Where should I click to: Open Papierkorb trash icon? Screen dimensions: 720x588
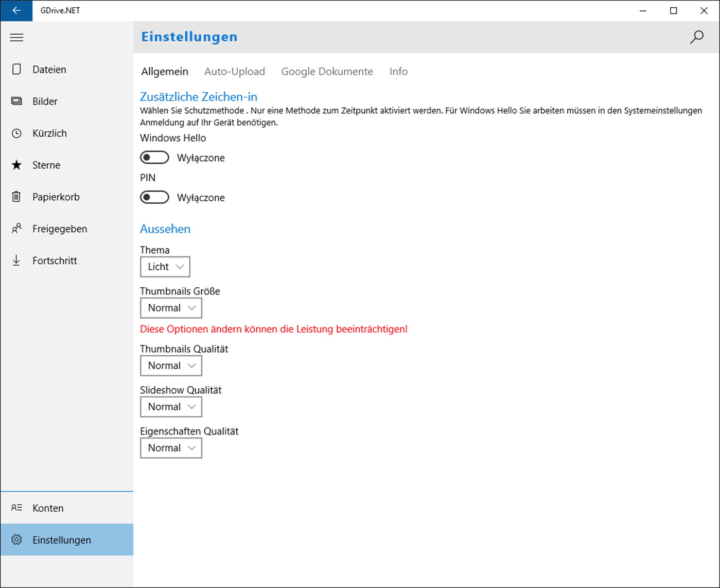(16, 197)
